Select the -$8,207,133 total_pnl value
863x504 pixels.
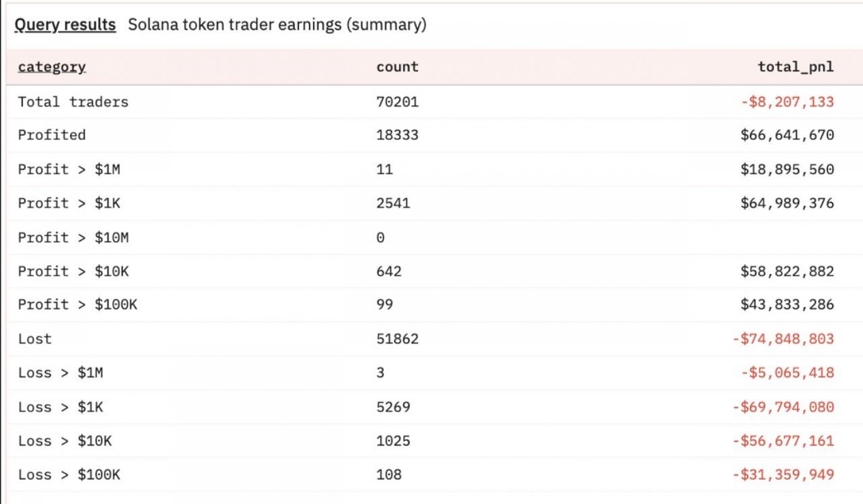[x=787, y=102]
